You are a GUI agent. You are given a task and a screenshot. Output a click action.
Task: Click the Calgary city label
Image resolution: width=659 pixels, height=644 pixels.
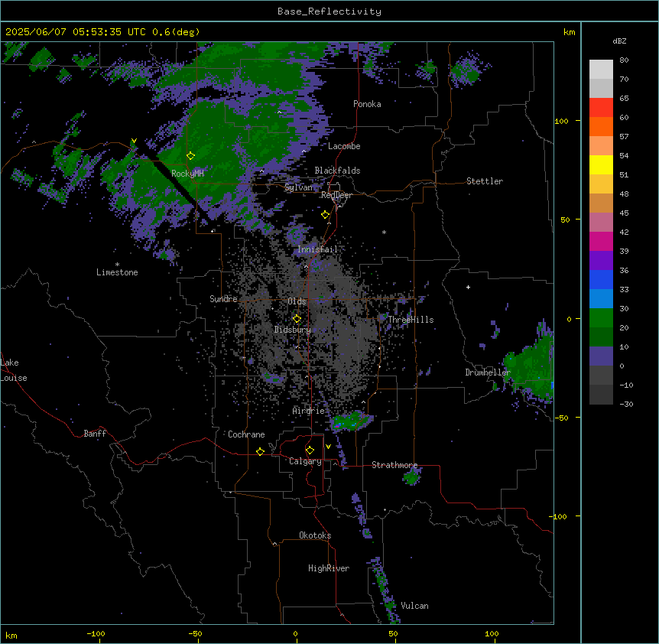tap(306, 461)
